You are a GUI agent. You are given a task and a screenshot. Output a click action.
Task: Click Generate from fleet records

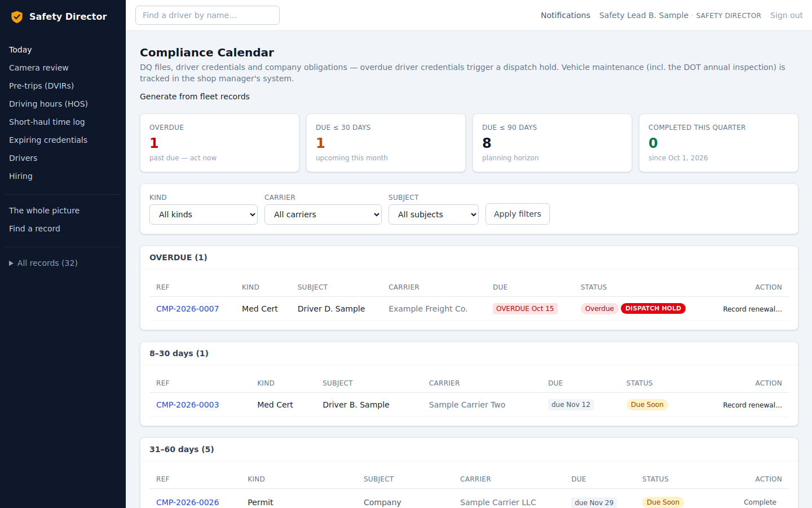[x=195, y=97]
